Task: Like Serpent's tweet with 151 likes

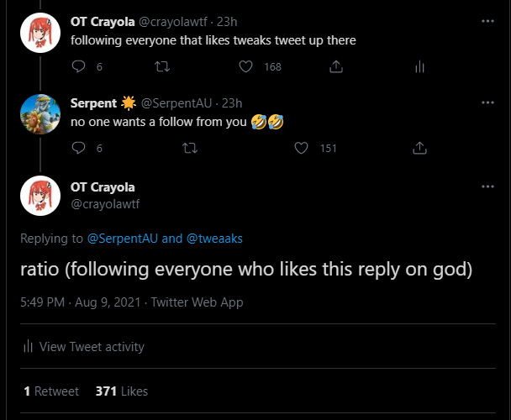Action: (x=303, y=148)
